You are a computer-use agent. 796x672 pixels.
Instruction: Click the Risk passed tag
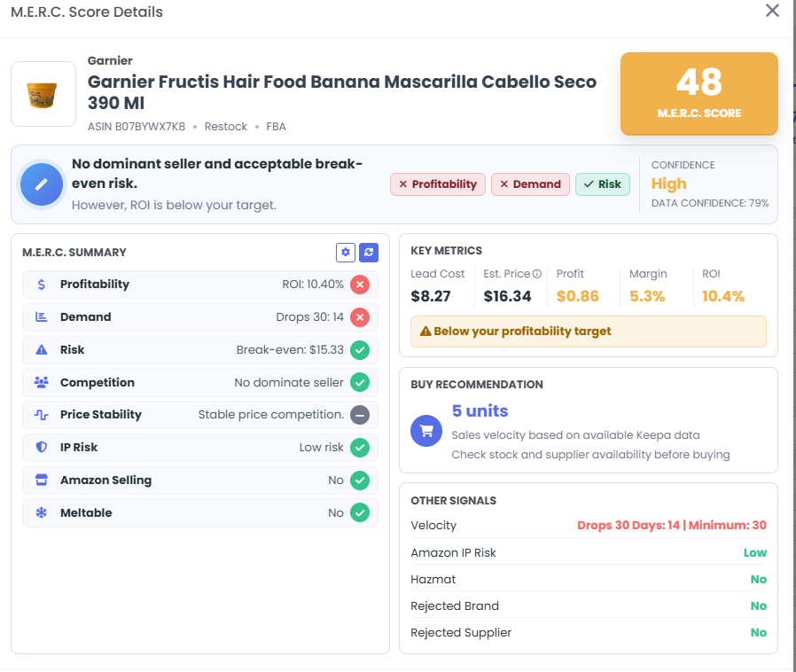pyautogui.click(x=603, y=184)
